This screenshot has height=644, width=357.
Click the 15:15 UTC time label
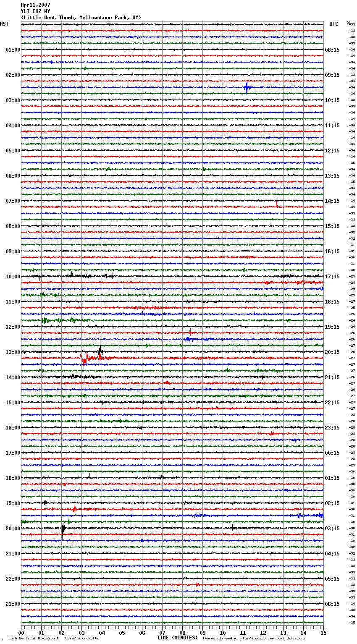(332, 226)
